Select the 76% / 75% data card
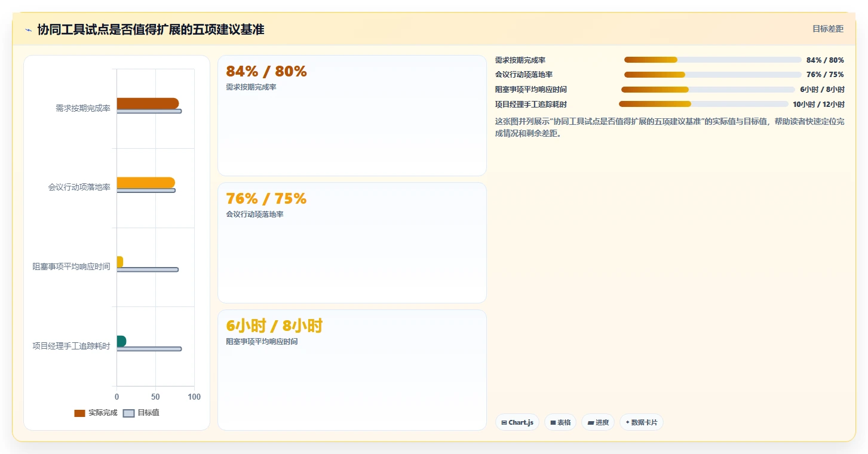The width and height of the screenshot is (868, 454). 352,243
